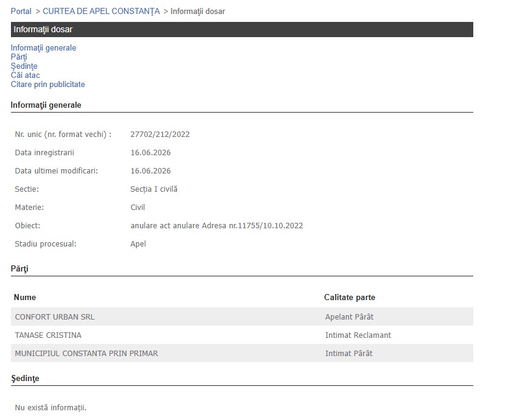Click the Sectie: label
511x420 pixels.
point(27,189)
